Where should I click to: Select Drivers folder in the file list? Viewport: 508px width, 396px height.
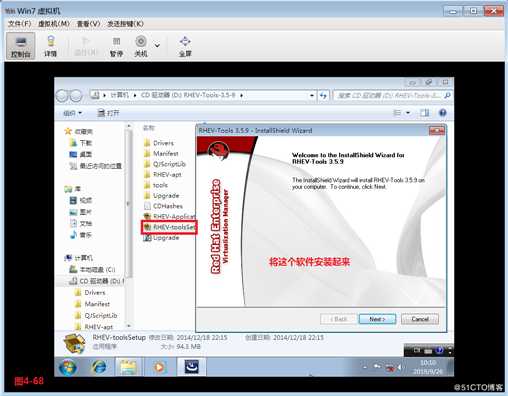pos(159,143)
